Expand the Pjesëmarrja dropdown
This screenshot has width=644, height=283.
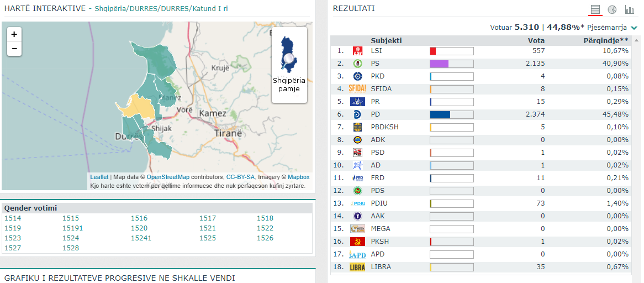click(634, 28)
